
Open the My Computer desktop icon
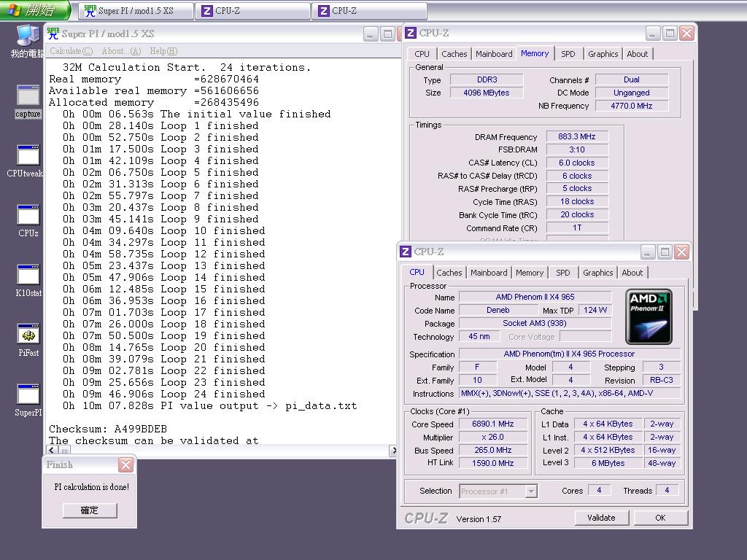[28, 41]
